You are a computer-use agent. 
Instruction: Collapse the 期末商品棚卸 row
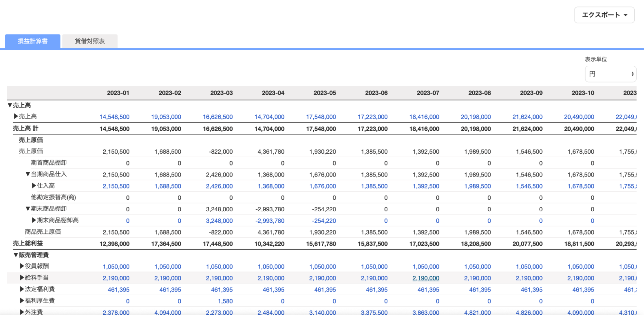tap(28, 209)
